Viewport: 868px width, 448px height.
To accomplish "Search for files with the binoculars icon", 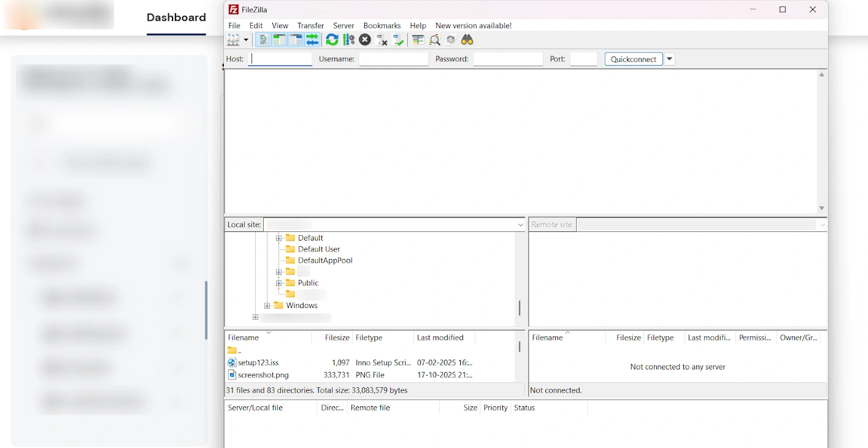I will coord(467,39).
